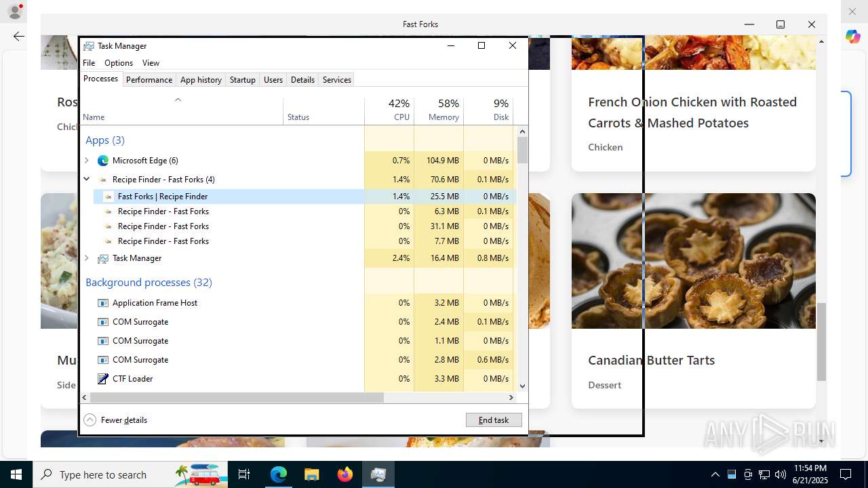Click the Fast Forks page vertical scrollbar thumb
The width and height of the screenshot is (868, 488).
(x=821, y=342)
